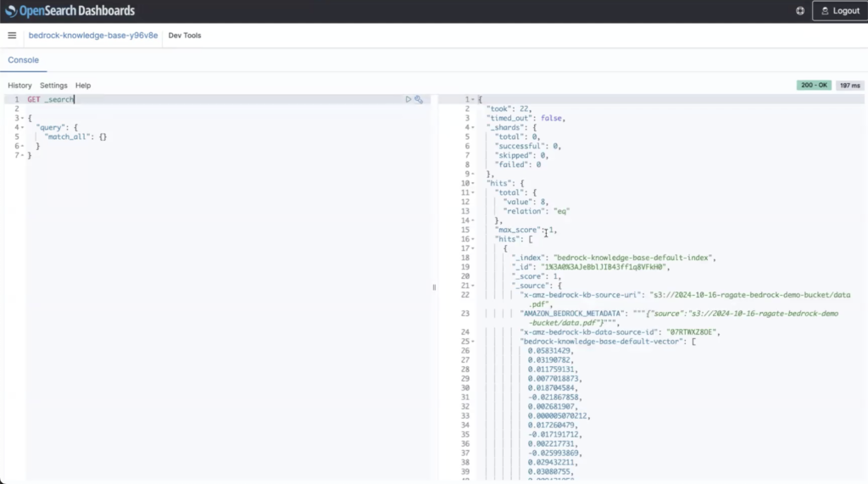Click the "_score": 1 line
Image resolution: width=868 pixels, height=484 pixels.
pos(536,276)
